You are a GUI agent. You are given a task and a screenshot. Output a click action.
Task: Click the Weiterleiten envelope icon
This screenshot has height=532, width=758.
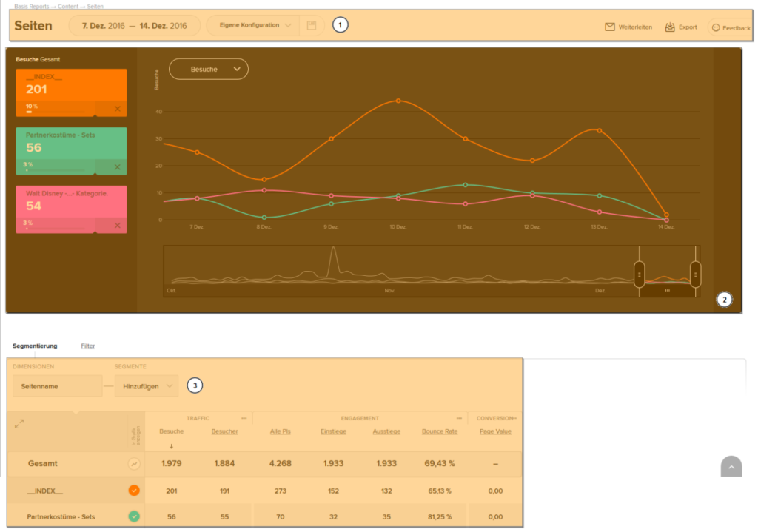pos(610,27)
